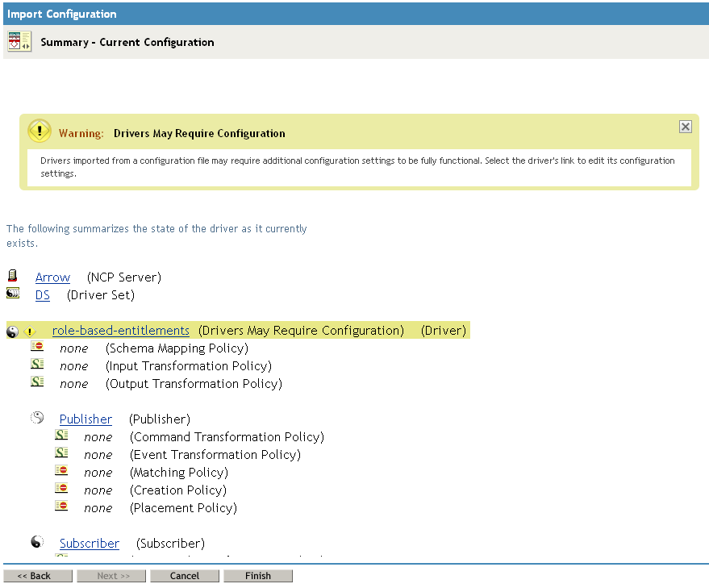
Task: Select the (Creation Policy) text
Action: [x=178, y=490]
